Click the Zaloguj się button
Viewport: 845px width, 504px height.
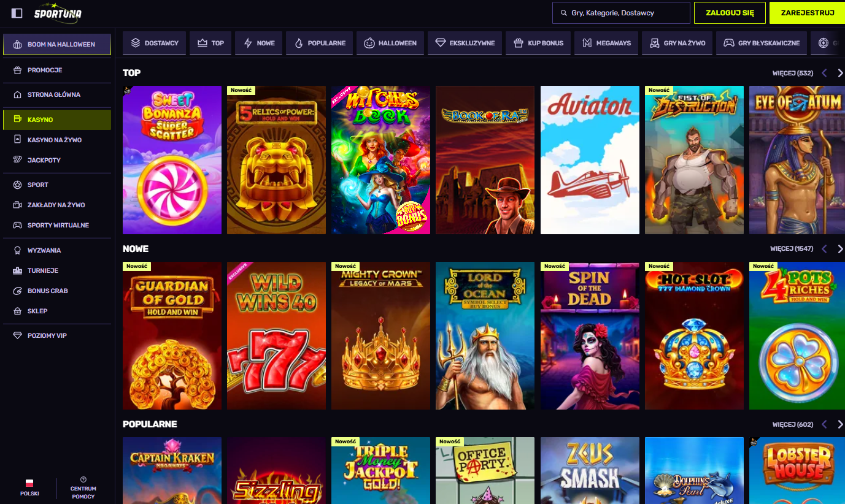(730, 13)
